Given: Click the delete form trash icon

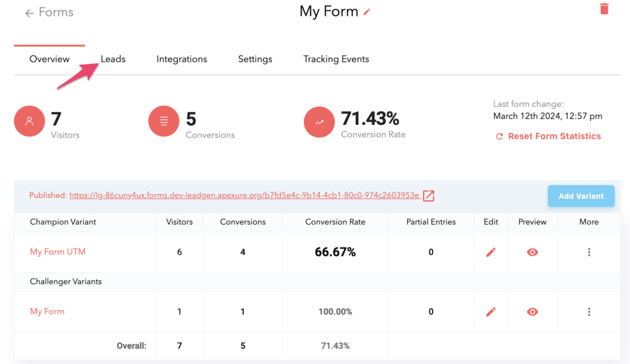Looking at the screenshot, I should coord(604,9).
